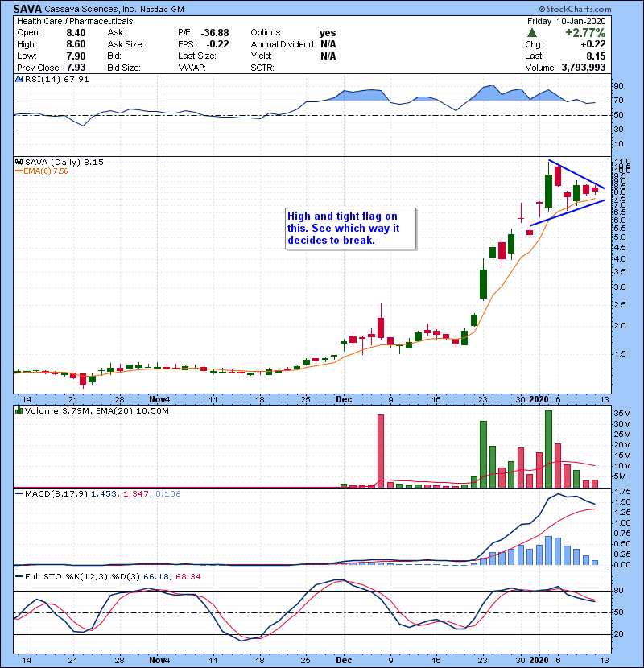This screenshot has height=668, width=644.
Task: Click the date Friday 10-Jan-2020
Action: [566, 21]
